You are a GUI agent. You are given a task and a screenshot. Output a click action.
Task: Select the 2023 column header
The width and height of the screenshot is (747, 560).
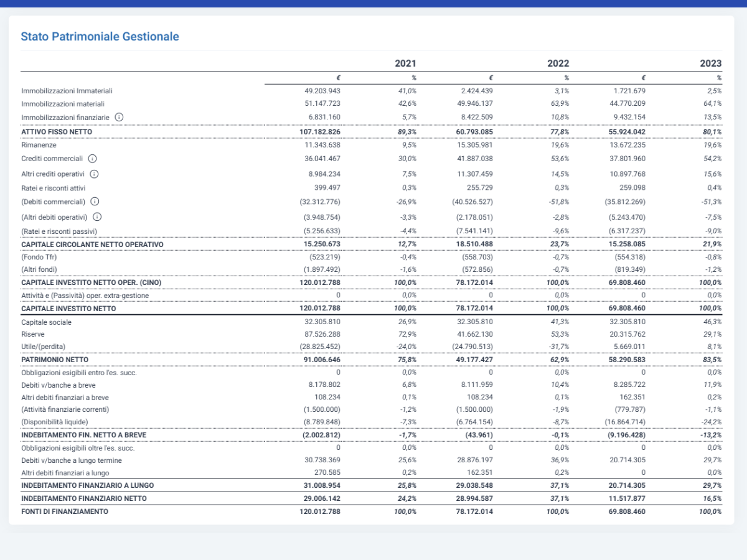click(710, 63)
